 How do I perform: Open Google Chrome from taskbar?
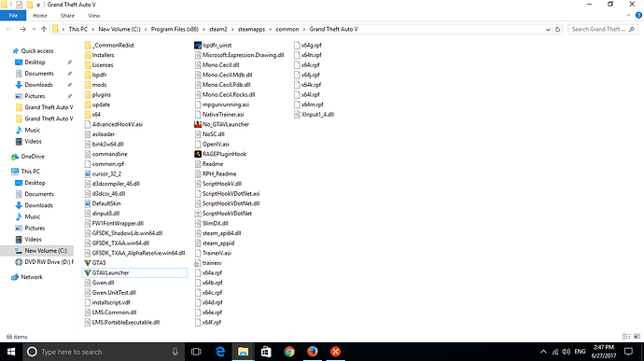[289, 352]
